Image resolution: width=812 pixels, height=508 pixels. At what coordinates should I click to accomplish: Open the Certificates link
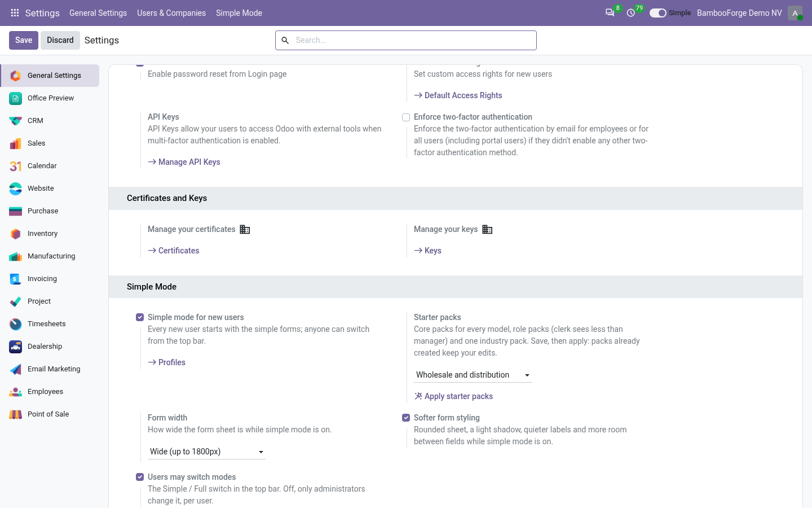174,251
